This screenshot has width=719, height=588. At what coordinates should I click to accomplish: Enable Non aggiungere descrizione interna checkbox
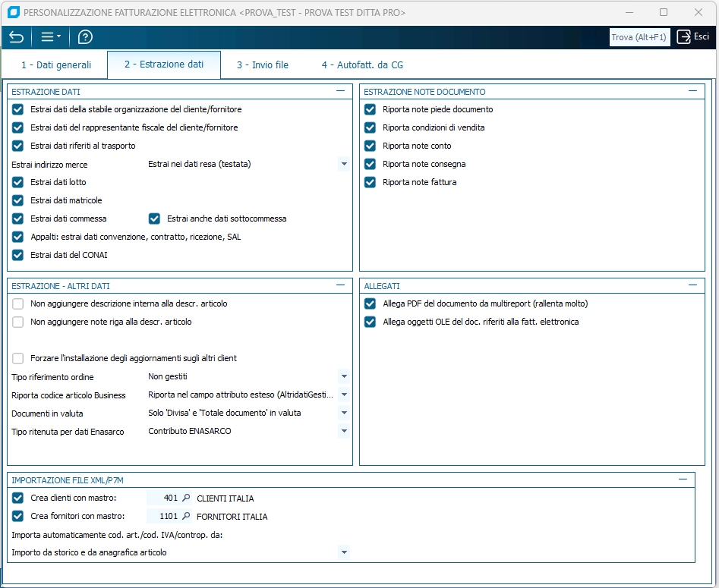pos(18,303)
